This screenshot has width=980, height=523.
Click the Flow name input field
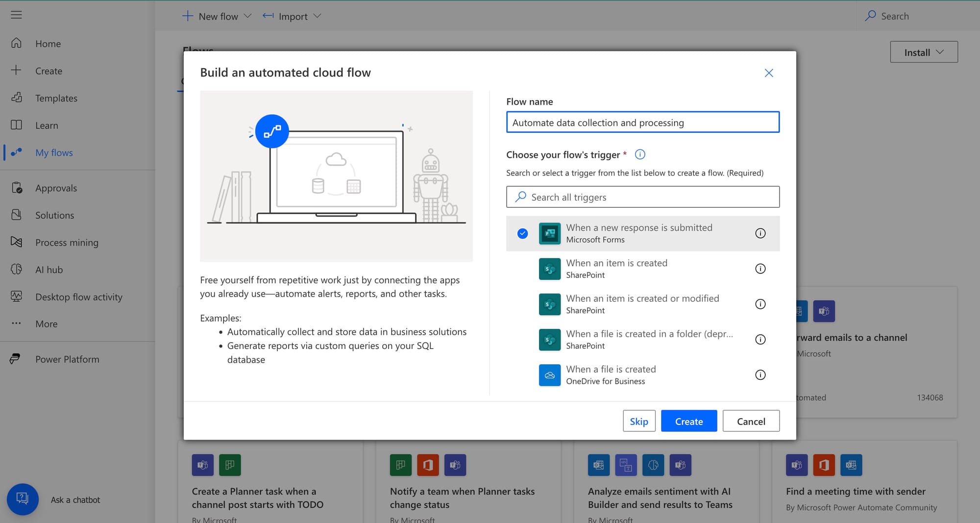pyautogui.click(x=643, y=122)
